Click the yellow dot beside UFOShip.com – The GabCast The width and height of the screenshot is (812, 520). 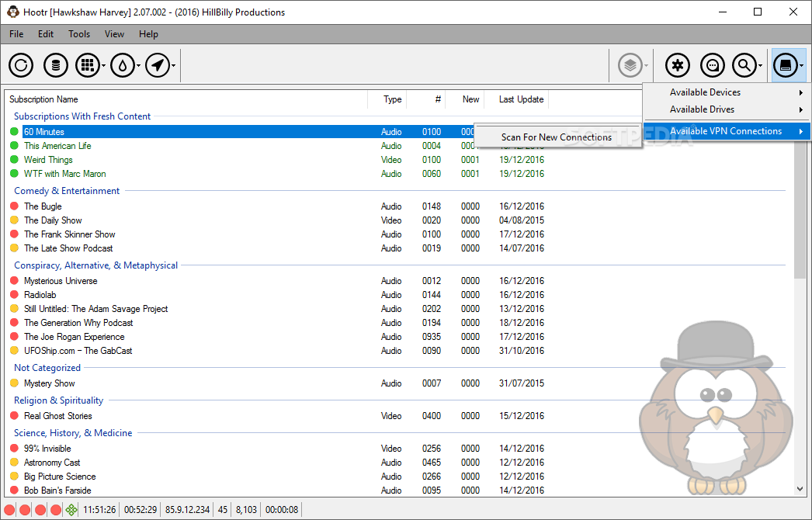pyautogui.click(x=15, y=351)
